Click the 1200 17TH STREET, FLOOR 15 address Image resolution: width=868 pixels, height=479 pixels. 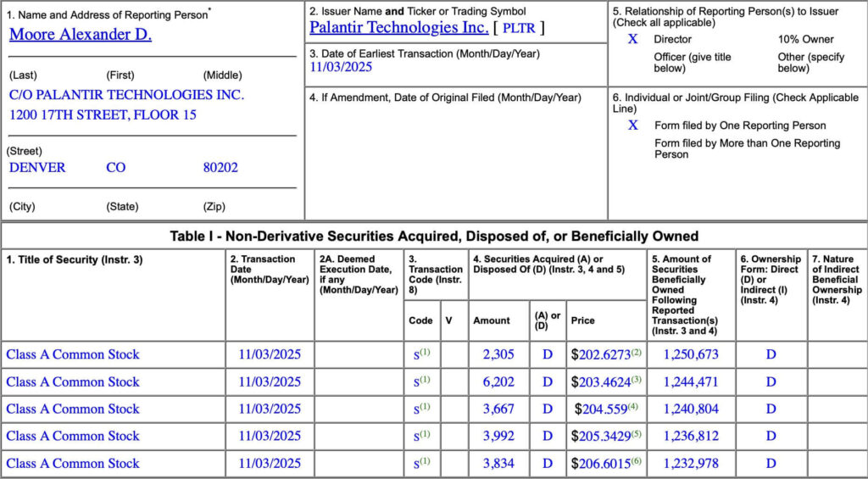tap(103, 114)
